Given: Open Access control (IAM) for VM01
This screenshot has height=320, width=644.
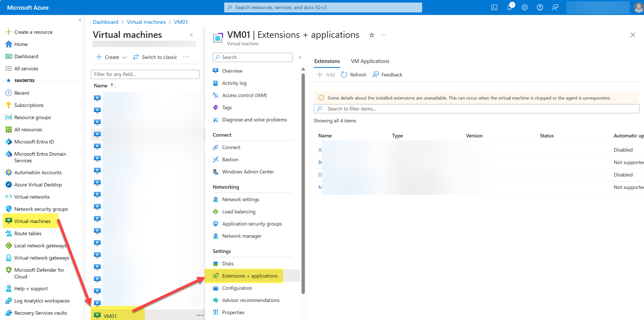Looking at the screenshot, I should tap(244, 95).
